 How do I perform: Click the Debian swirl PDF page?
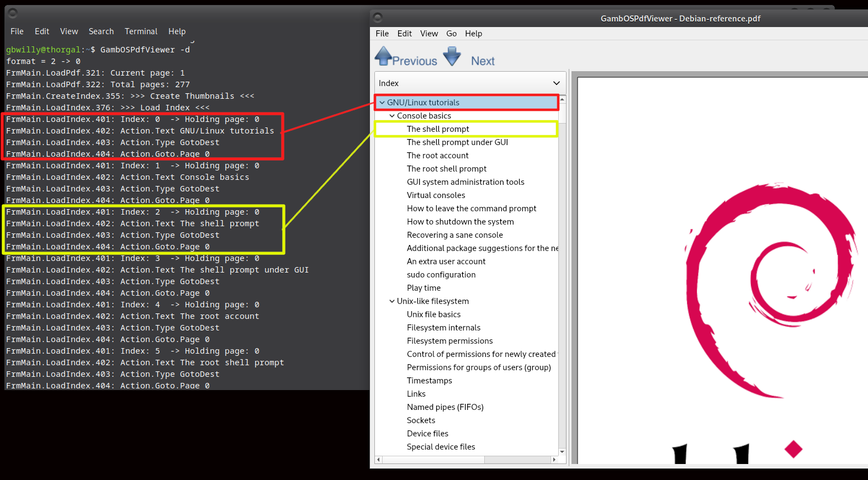723,270
